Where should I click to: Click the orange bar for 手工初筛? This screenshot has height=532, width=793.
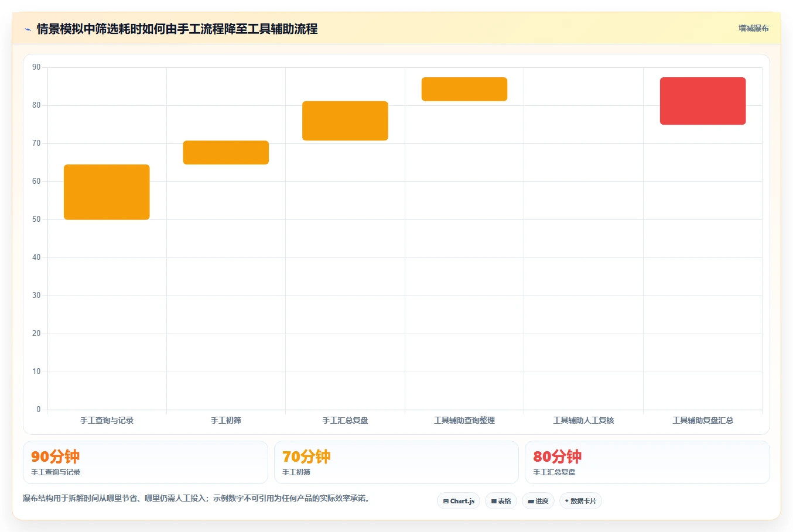click(226, 152)
